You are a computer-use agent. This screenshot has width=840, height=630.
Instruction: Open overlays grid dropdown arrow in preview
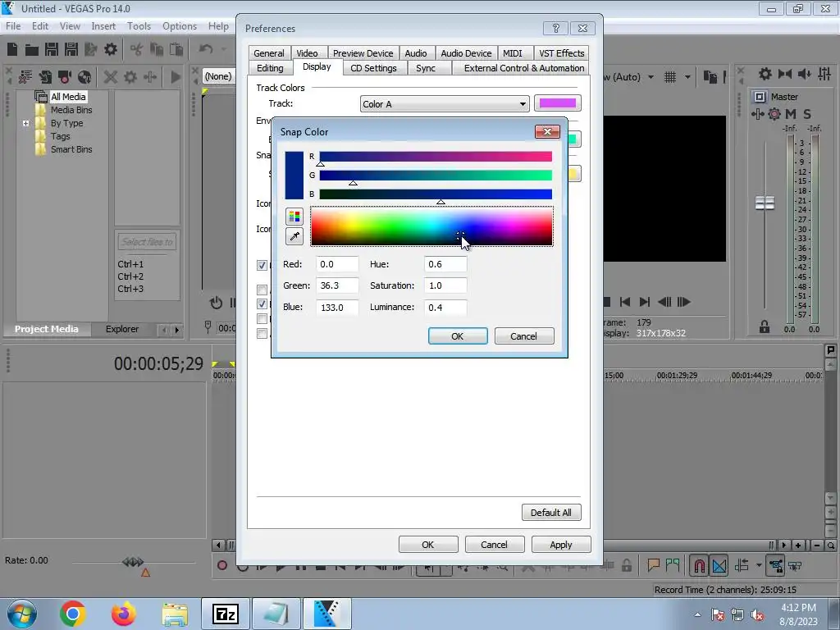tap(688, 77)
